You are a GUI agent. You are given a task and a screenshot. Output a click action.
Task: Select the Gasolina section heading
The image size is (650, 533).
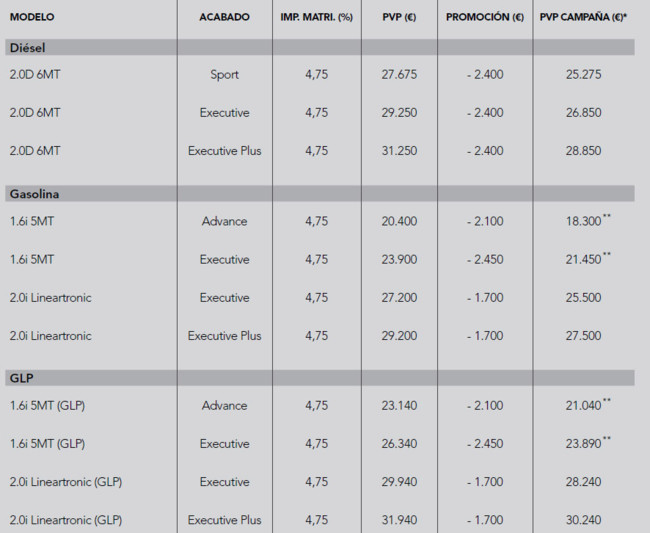[34, 194]
